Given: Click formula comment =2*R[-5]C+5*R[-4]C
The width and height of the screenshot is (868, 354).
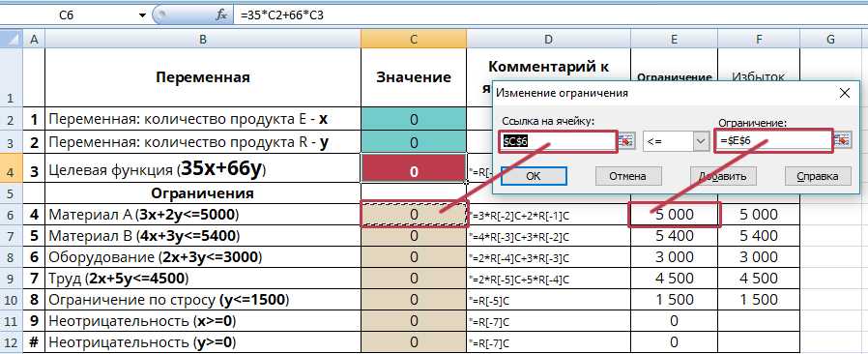Looking at the screenshot, I should (548, 280).
